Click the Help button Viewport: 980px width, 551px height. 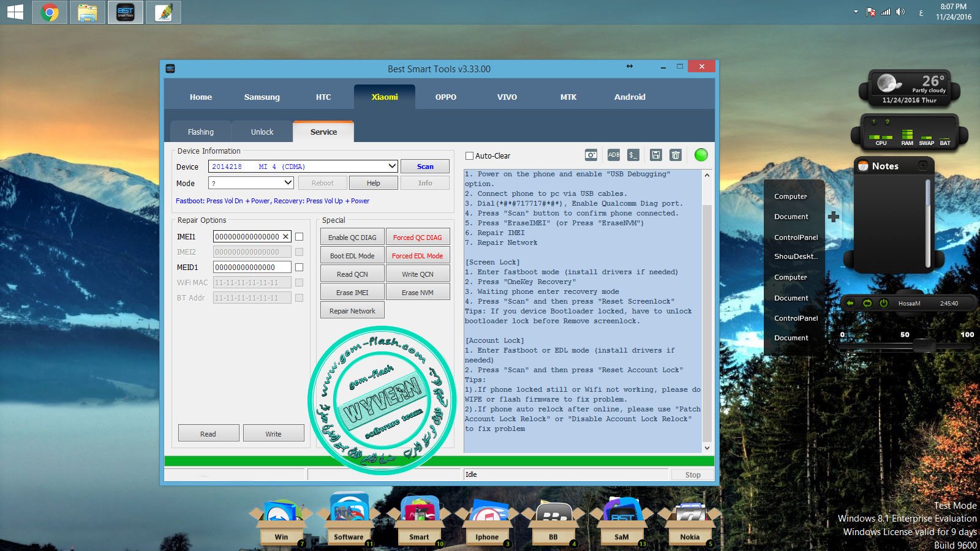[374, 183]
